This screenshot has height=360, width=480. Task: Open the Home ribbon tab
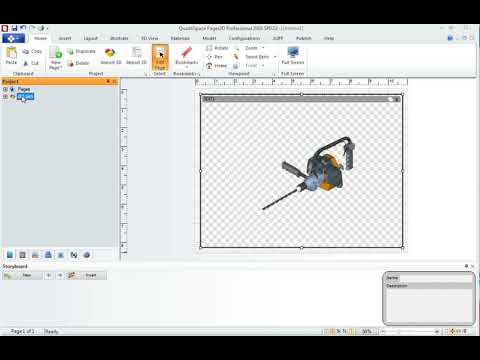(40, 38)
